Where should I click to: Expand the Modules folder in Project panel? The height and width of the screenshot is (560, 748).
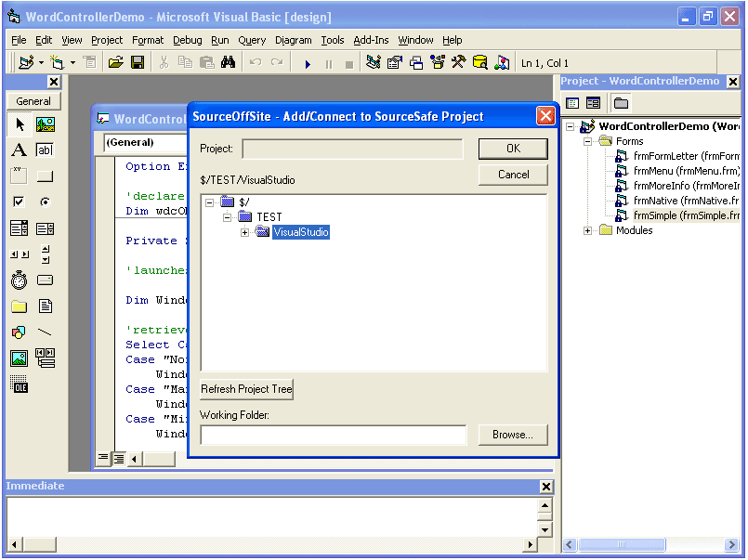(x=587, y=230)
